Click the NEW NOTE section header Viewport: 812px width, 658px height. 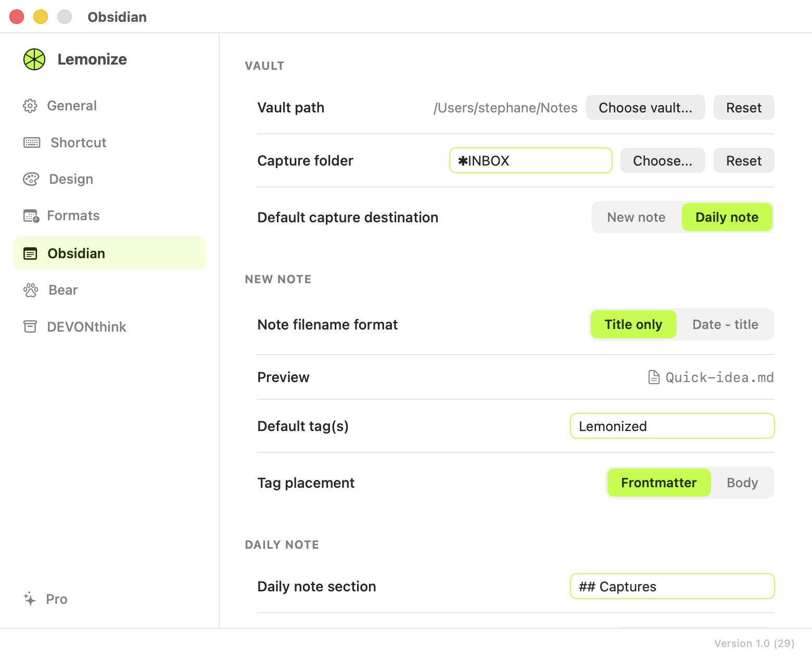278,279
